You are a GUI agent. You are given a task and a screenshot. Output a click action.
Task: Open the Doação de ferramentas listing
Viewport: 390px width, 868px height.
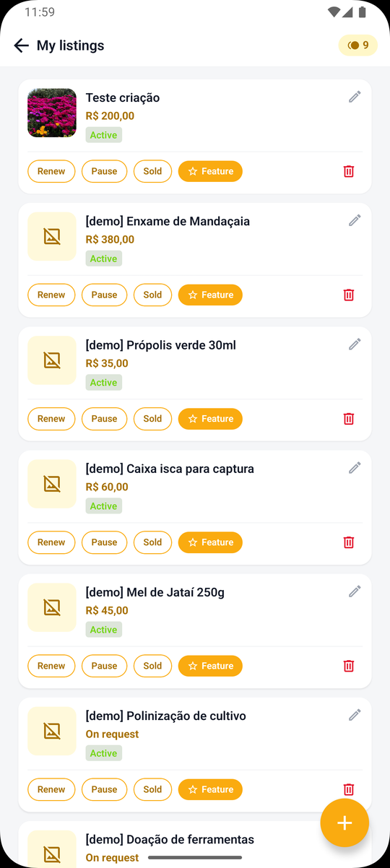[x=170, y=840]
